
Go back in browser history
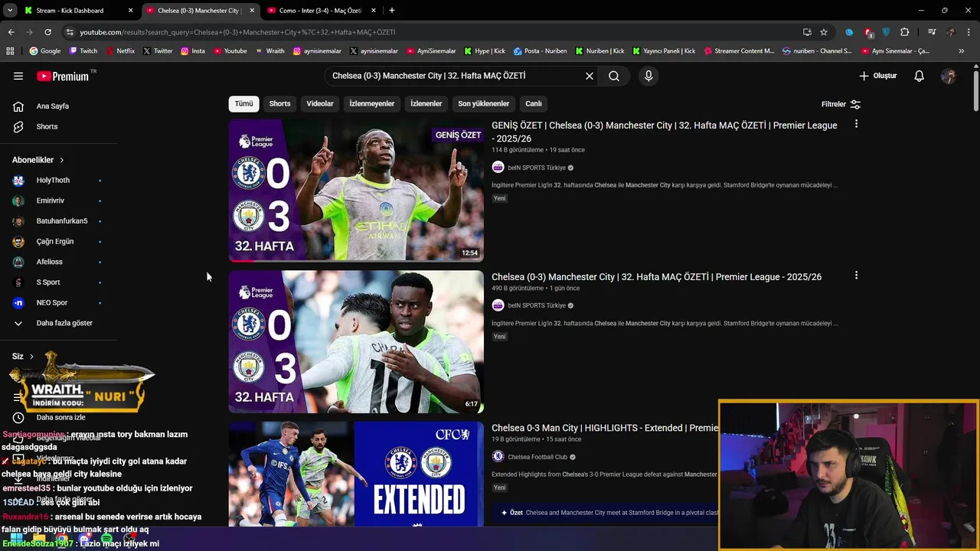11,32
